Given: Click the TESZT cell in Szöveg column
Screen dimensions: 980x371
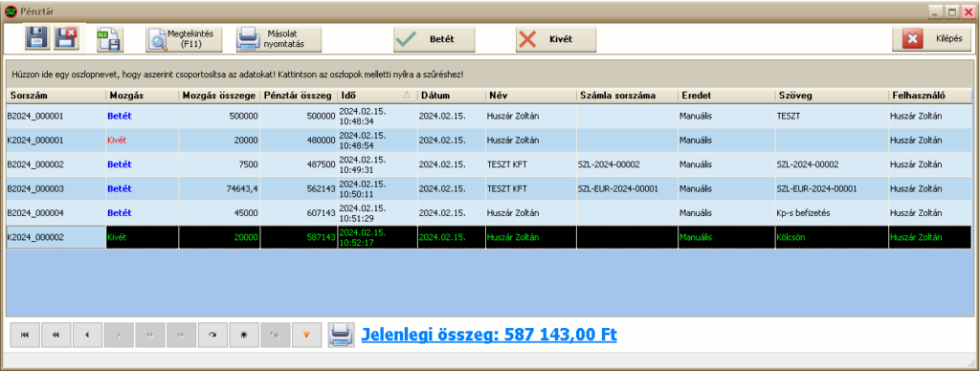Looking at the screenshot, I should coord(832,116).
